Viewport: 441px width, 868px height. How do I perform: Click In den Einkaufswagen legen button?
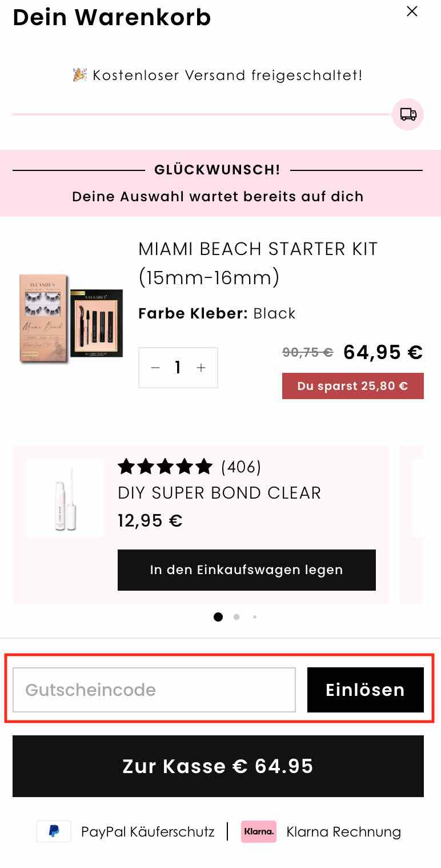pyautogui.click(x=246, y=570)
